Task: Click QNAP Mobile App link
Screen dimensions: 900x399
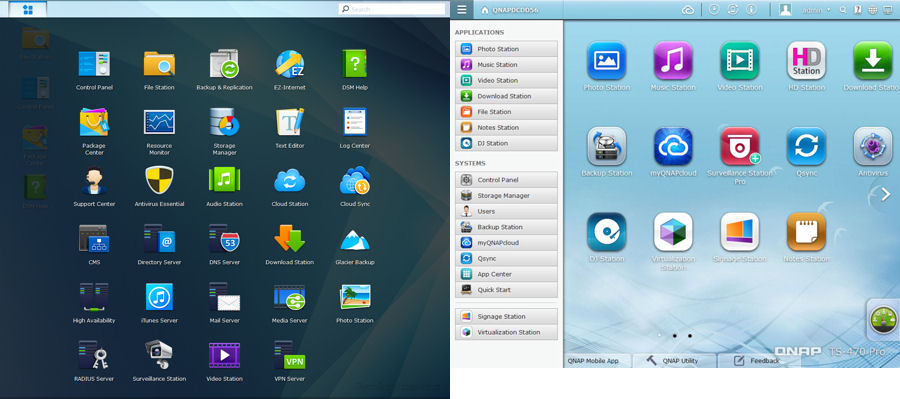Action: click(x=593, y=361)
